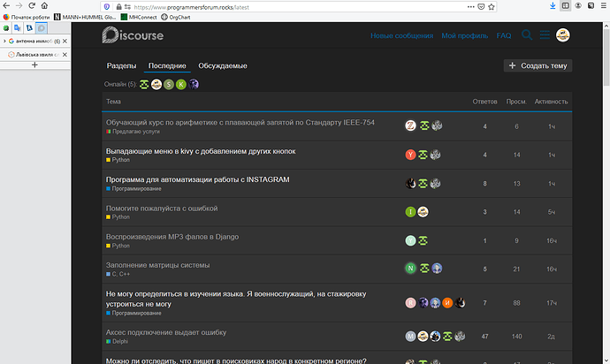Open topic 'Заполнение матрицы системы'
This screenshot has height=364, width=610.
coord(157,265)
